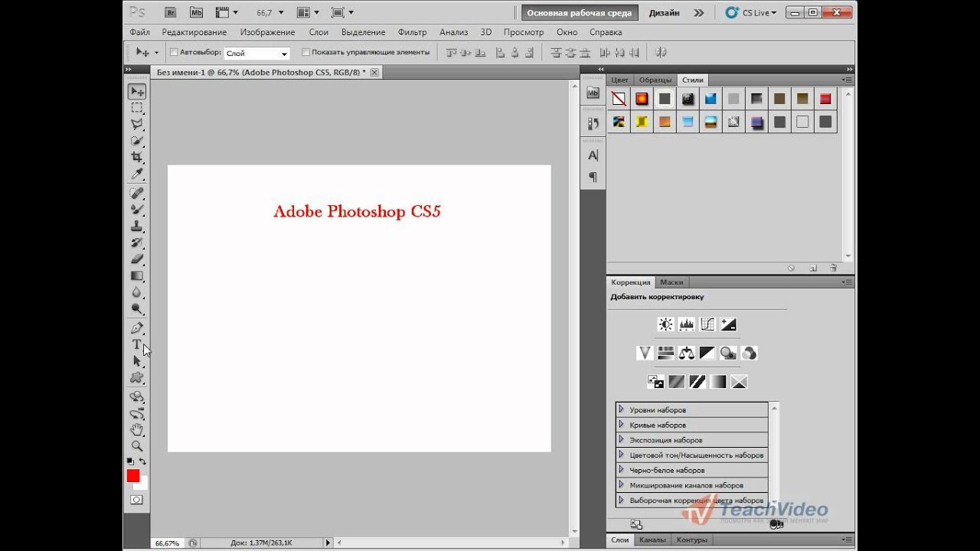Swap foreground and background colors

coord(142,461)
